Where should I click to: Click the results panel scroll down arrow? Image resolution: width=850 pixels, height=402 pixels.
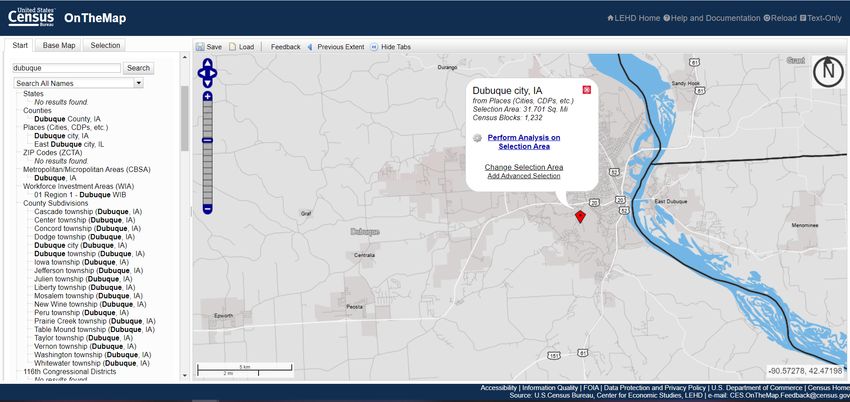pos(184,375)
